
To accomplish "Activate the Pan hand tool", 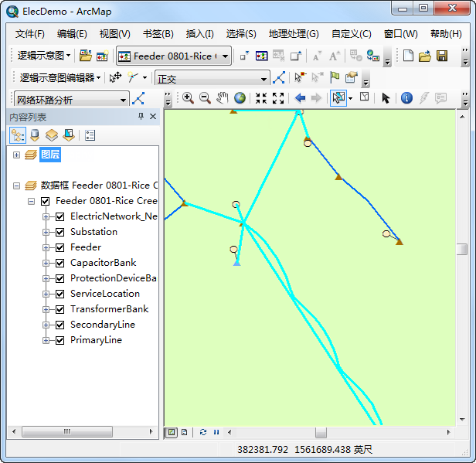I will 223,98.
